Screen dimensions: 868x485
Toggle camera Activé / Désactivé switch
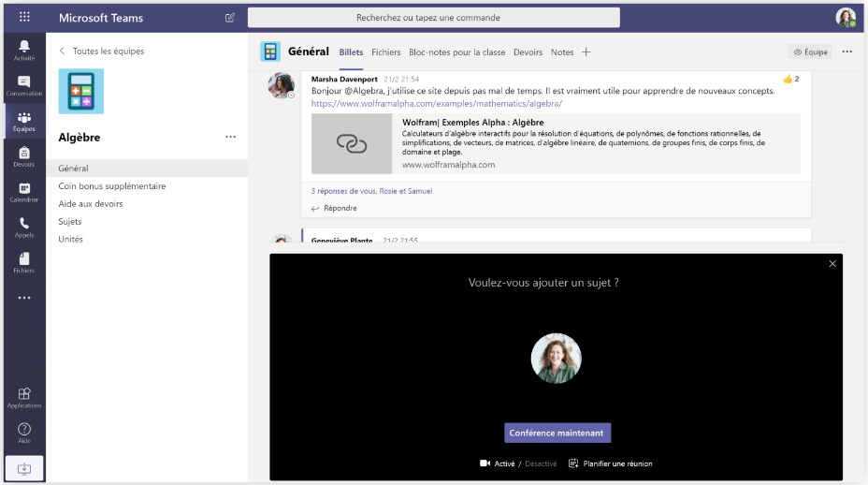coord(517,463)
